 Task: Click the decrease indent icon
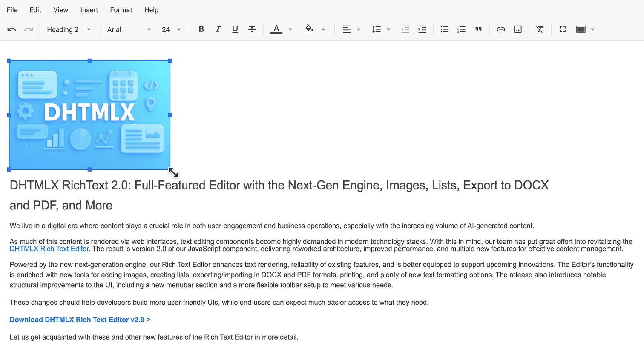coord(405,29)
